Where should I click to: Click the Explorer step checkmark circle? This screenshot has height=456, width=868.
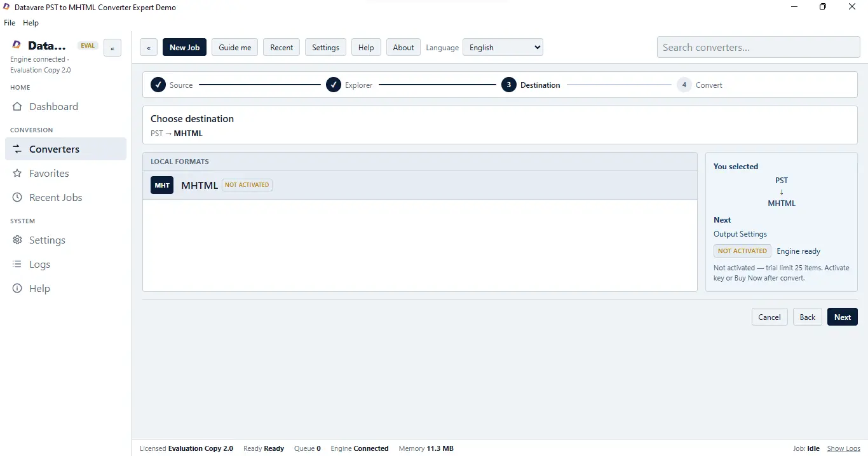tap(334, 85)
